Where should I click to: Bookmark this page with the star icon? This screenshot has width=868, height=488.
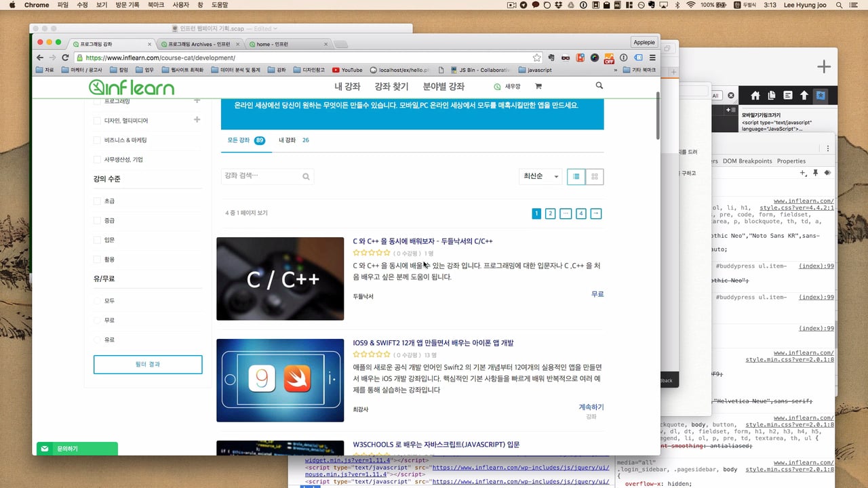click(536, 58)
